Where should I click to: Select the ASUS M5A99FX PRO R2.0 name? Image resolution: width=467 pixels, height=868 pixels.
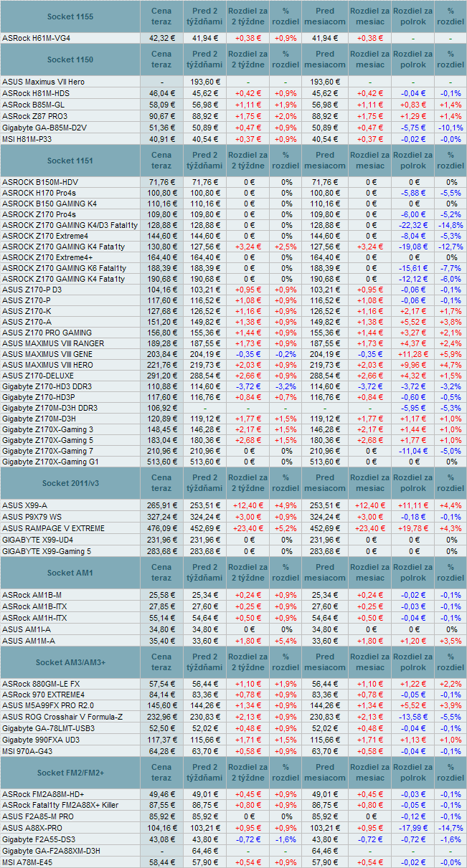(x=47, y=706)
